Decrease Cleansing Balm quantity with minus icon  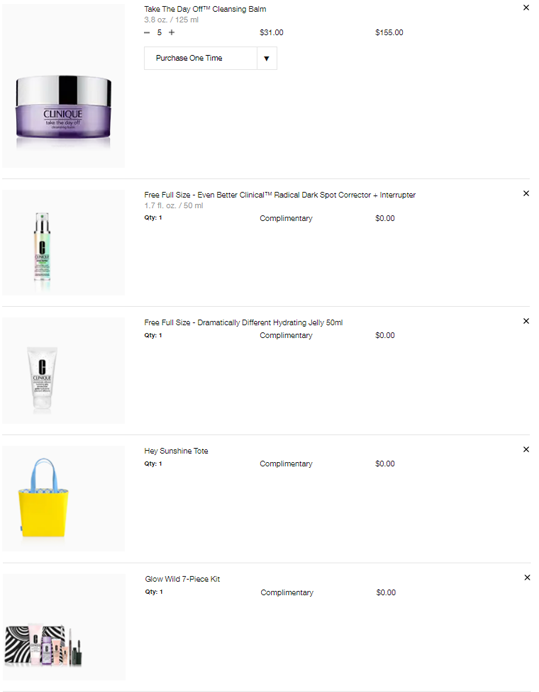(147, 32)
